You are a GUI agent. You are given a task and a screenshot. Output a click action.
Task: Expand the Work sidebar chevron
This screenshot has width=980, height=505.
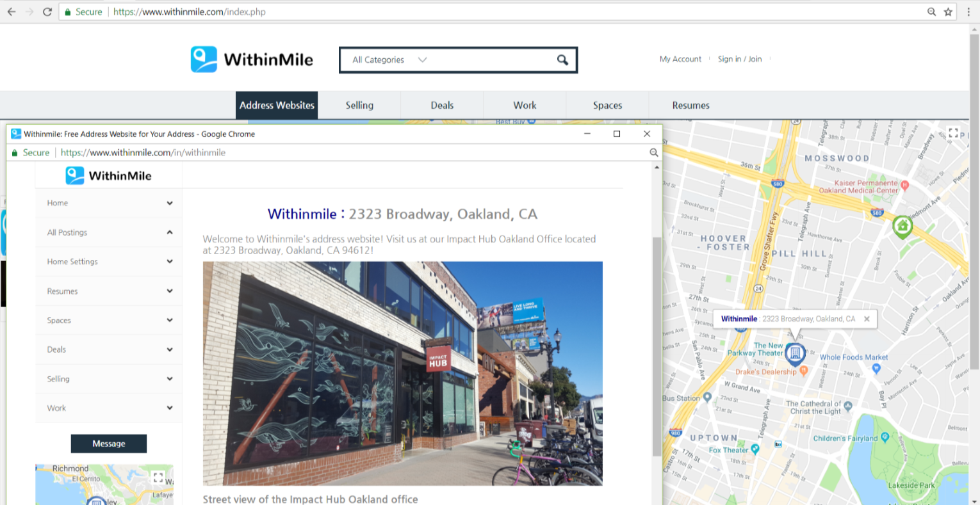point(170,408)
